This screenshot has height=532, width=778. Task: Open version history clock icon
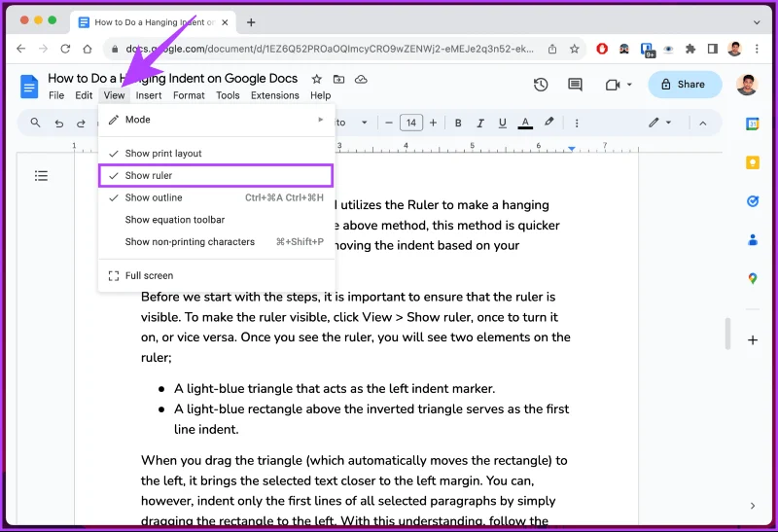point(541,85)
